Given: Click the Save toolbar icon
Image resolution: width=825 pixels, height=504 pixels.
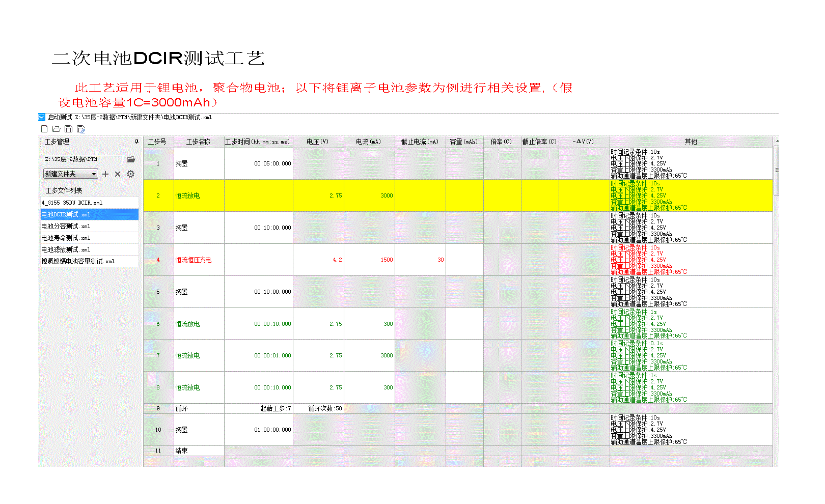Looking at the screenshot, I should click(x=68, y=129).
